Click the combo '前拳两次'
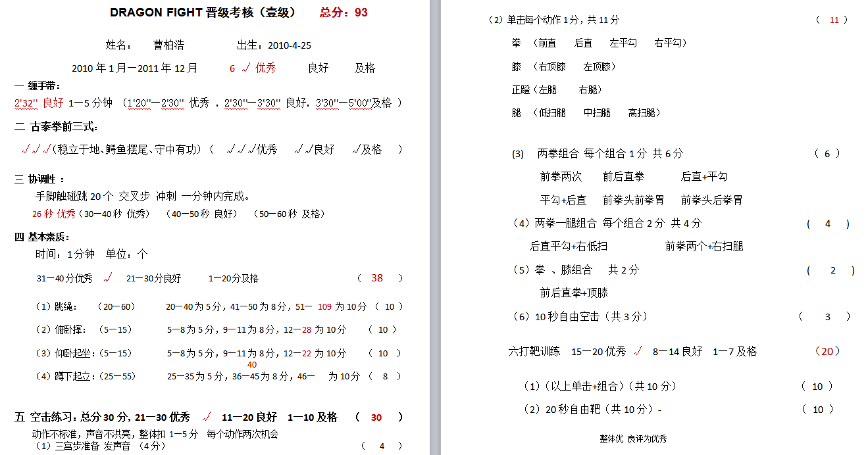 (561, 176)
